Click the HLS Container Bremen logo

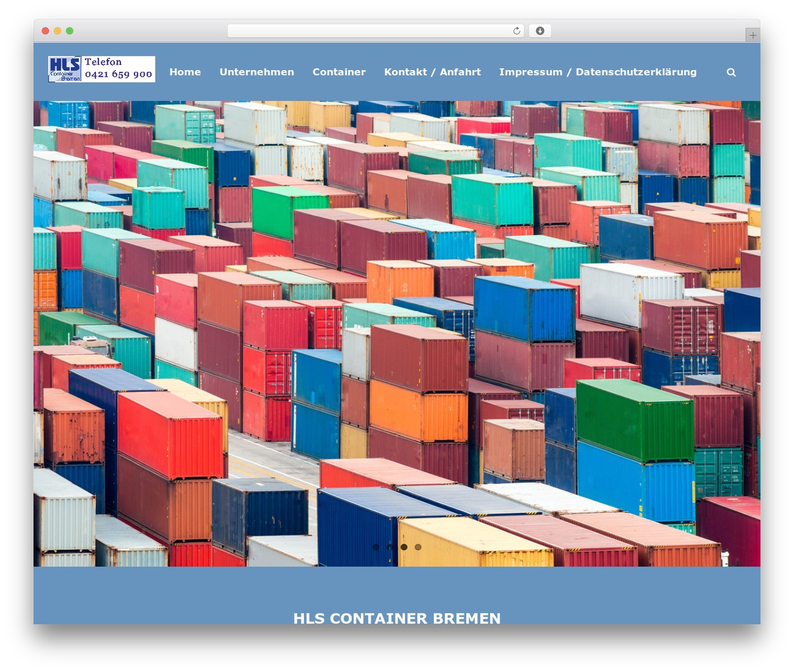101,69
